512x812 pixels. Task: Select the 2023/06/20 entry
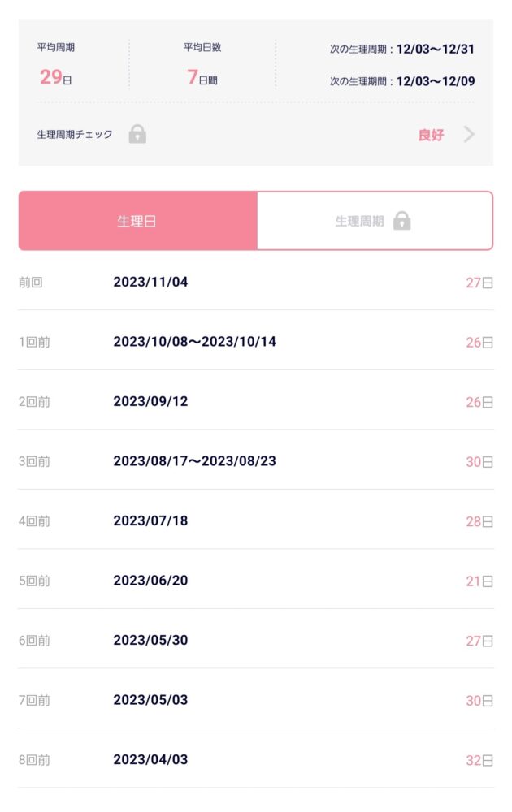[x=256, y=581]
